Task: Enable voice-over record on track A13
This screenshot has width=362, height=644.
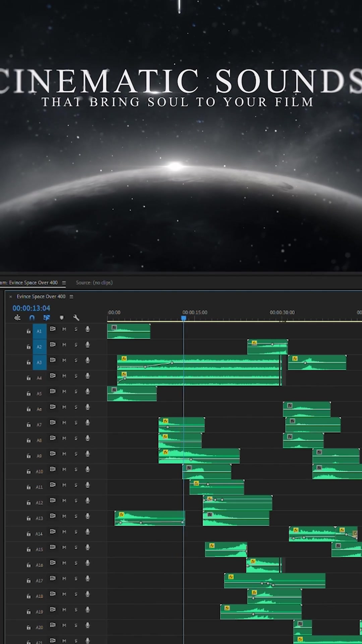Action: click(87, 516)
